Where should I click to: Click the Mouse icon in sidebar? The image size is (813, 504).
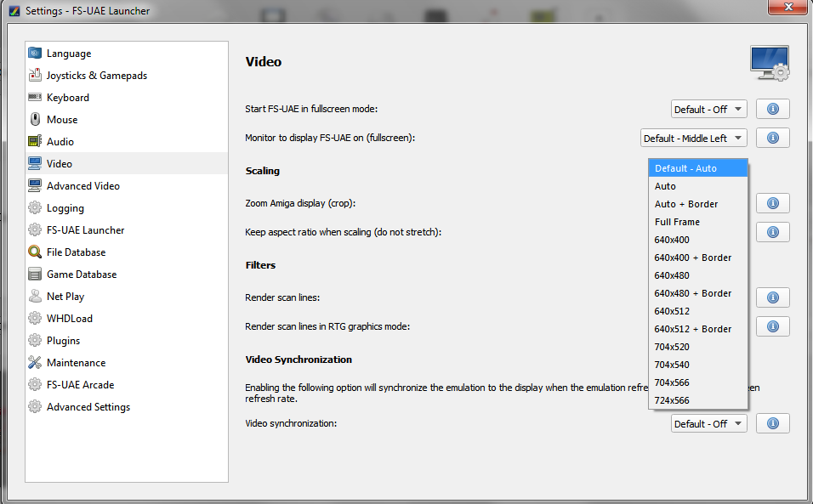click(x=35, y=120)
